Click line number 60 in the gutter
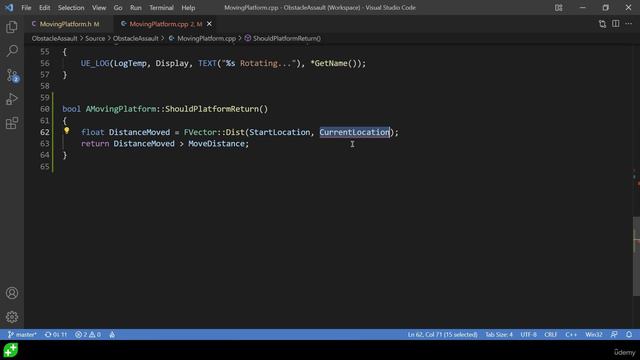Screen dimensions: 640x360 (44, 109)
